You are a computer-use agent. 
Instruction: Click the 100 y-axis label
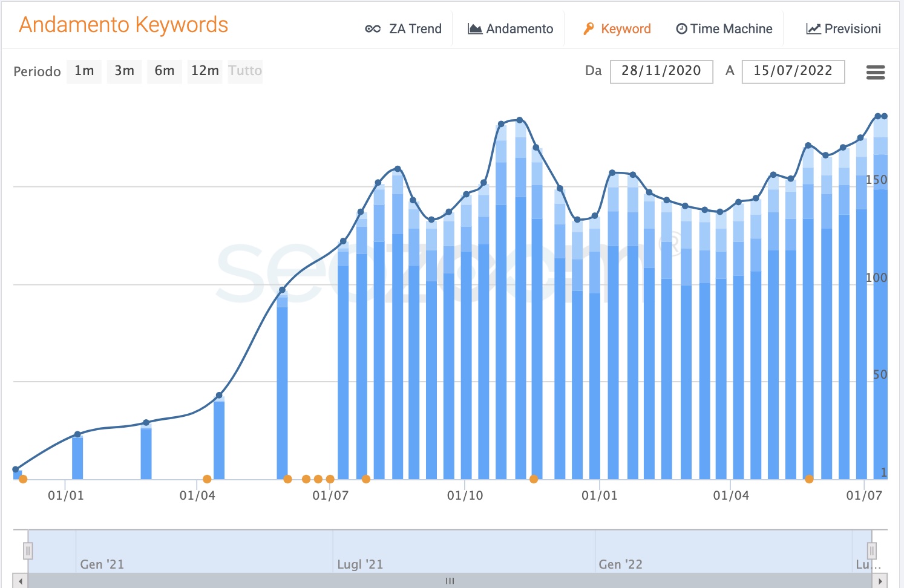click(x=876, y=278)
